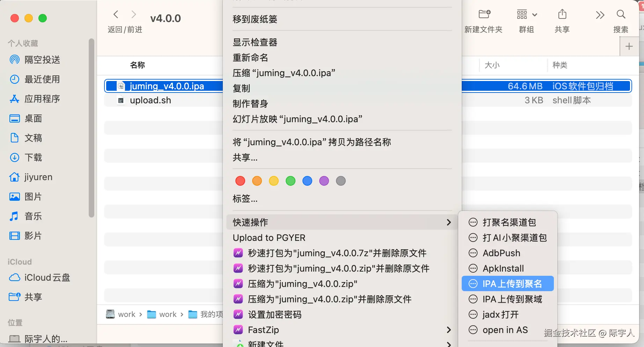Click the Applications icon in sidebar

coord(14,99)
